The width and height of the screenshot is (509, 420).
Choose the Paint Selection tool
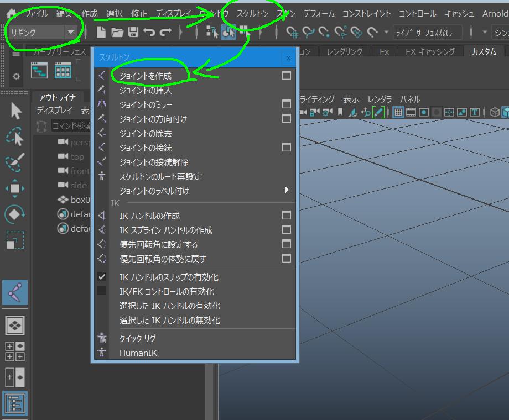point(15,162)
